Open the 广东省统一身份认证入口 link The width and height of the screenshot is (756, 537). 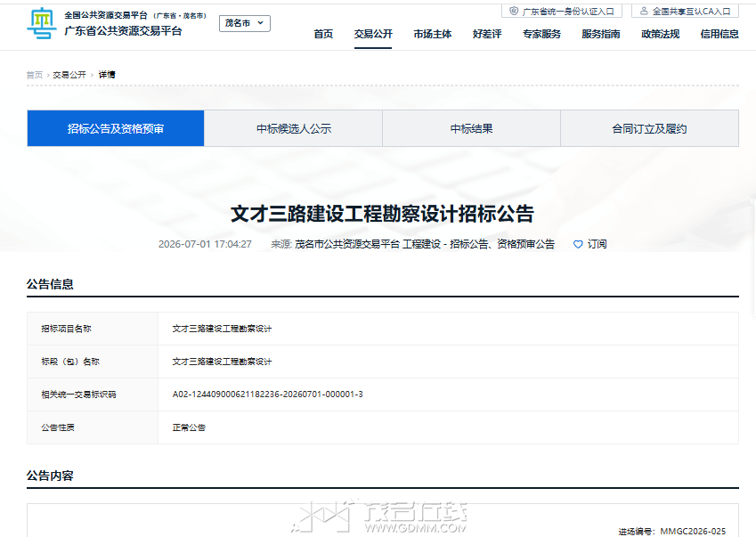pyautogui.click(x=562, y=11)
